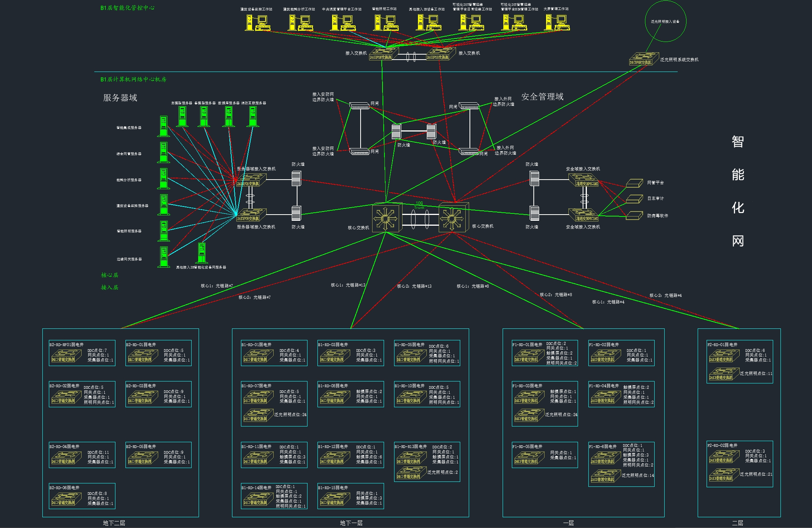The image size is (812, 528).
Task: Select the B1-RD-15弱电井 box
Action: 350,496
